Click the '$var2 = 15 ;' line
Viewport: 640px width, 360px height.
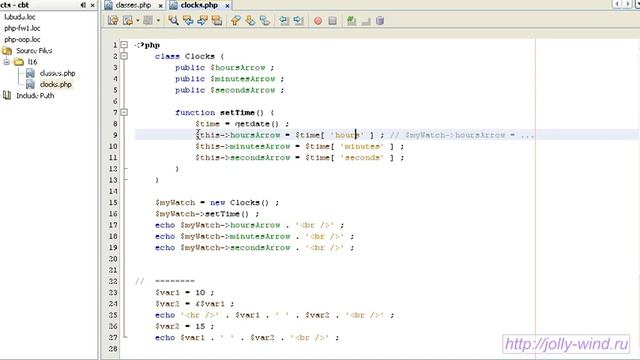tap(184, 327)
